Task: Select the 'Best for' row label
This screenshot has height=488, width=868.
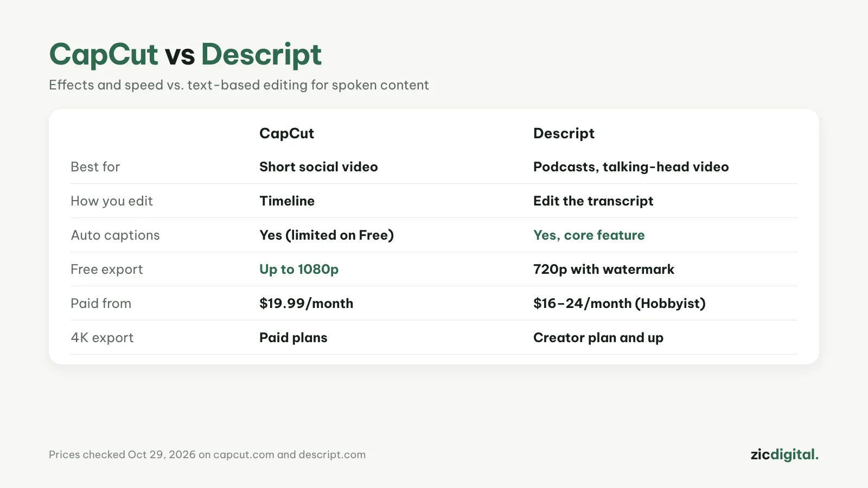Action: click(95, 167)
